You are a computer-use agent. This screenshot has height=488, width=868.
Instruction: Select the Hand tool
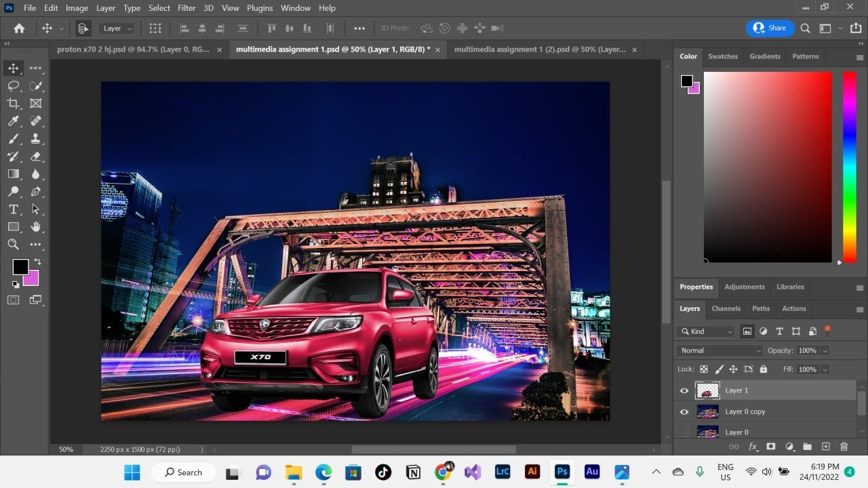point(36,227)
